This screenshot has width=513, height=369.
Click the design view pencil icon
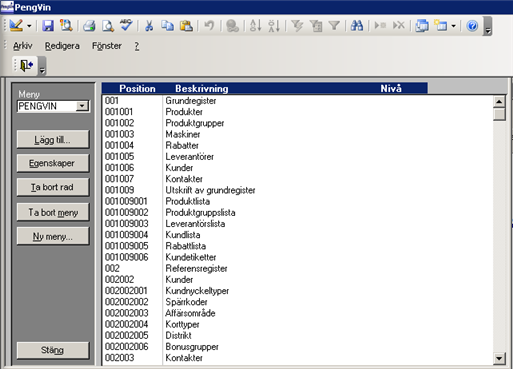click(16, 26)
